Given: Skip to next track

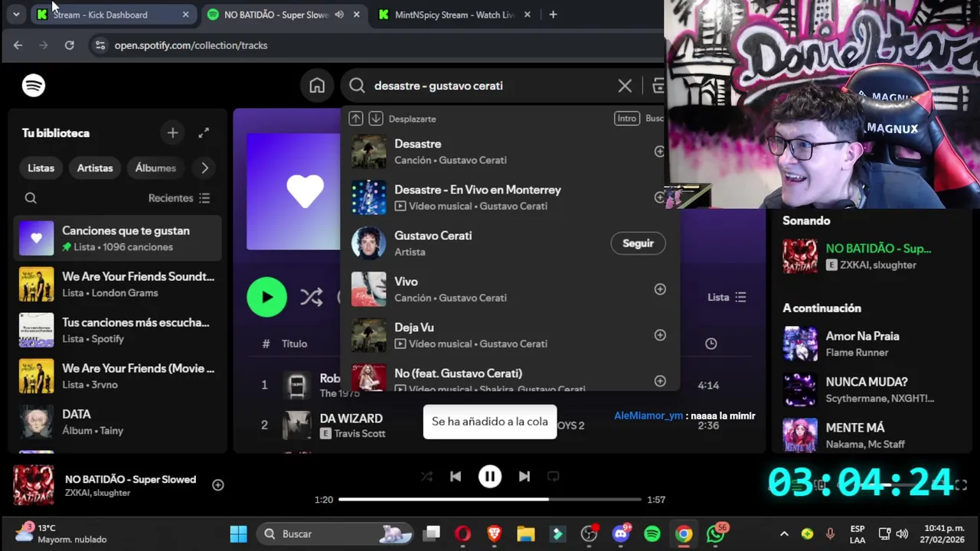Looking at the screenshot, I should (524, 476).
